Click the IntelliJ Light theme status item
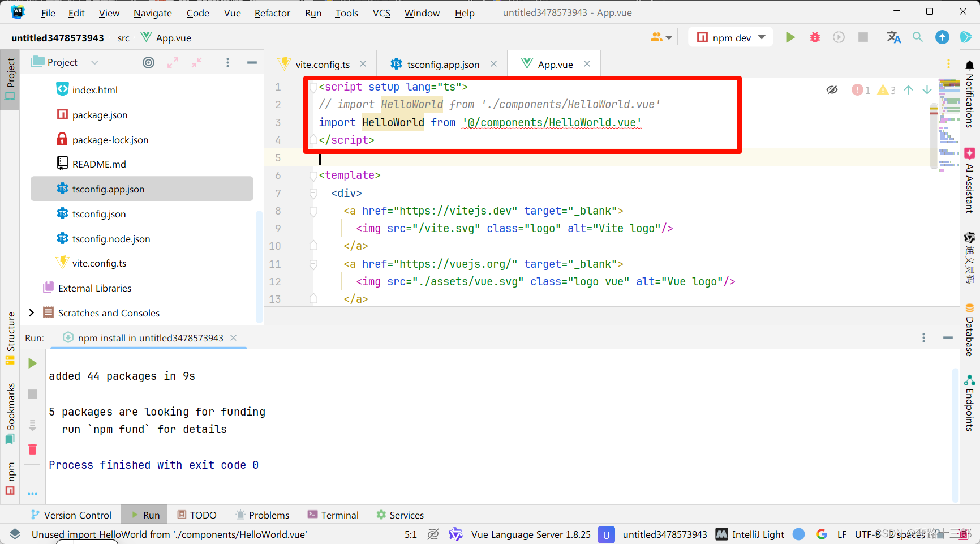Image resolution: width=980 pixels, height=544 pixels. (x=758, y=534)
